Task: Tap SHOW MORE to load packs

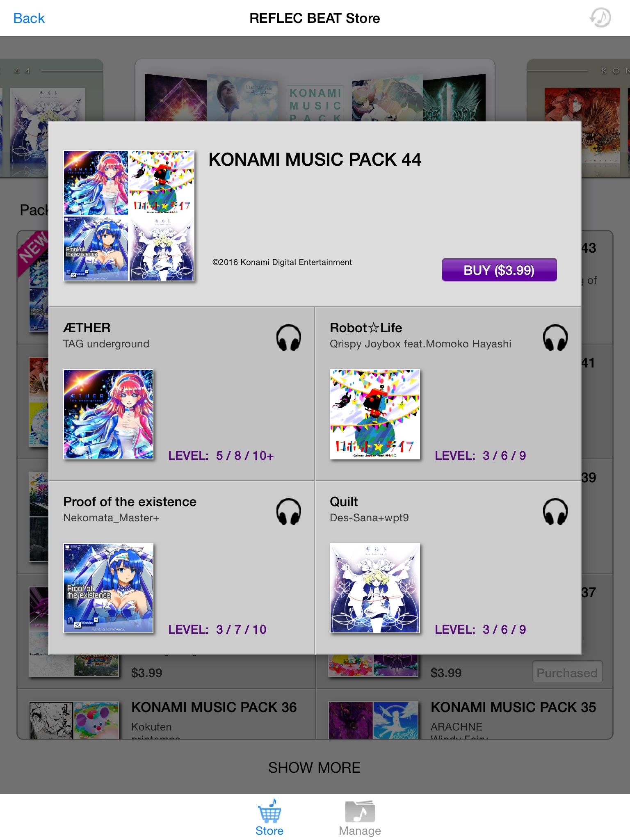Action: [x=314, y=767]
